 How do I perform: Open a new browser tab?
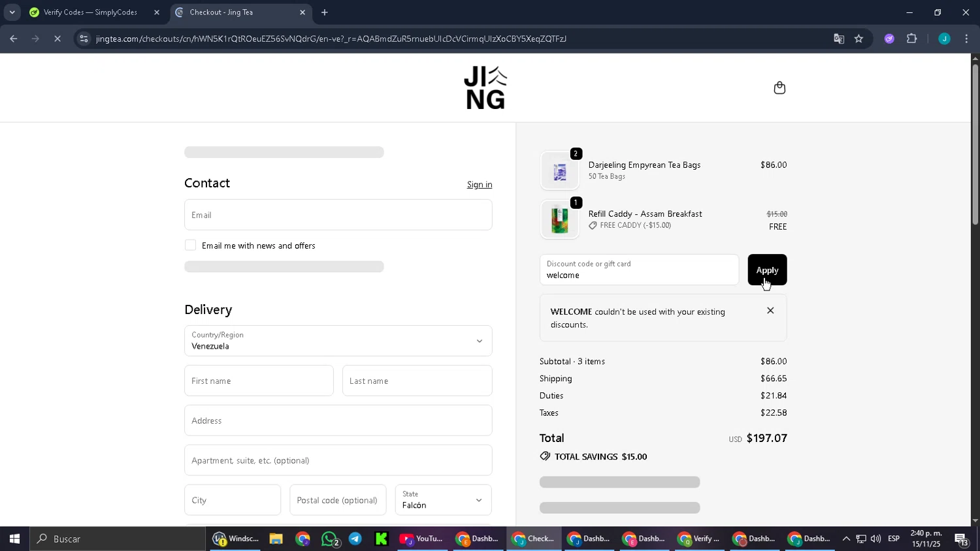pyautogui.click(x=325, y=12)
